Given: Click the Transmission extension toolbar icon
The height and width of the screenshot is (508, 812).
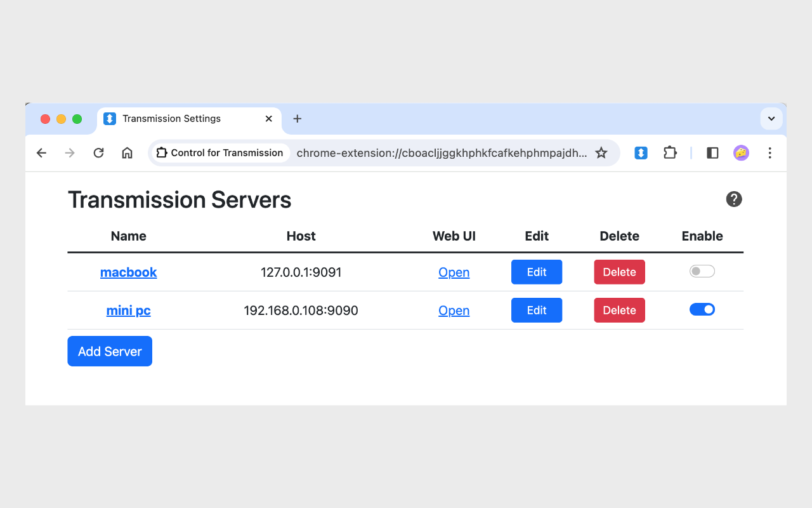Looking at the screenshot, I should click(641, 153).
